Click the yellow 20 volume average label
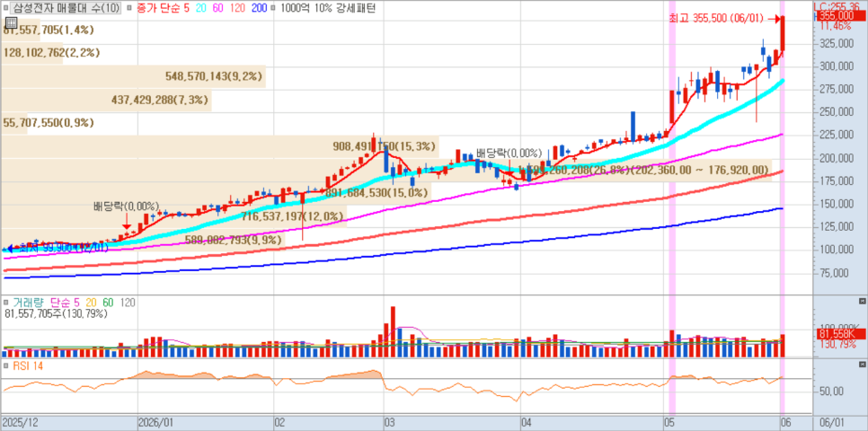This screenshot has width=868, height=431. [x=91, y=303]
